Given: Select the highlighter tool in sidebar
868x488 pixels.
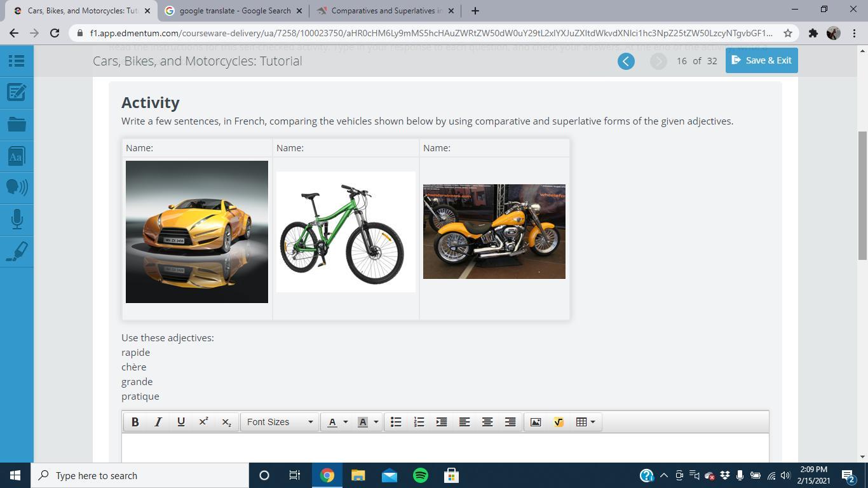Looking at the screenshot, I should pyautogui.click(x=17, y=251).
